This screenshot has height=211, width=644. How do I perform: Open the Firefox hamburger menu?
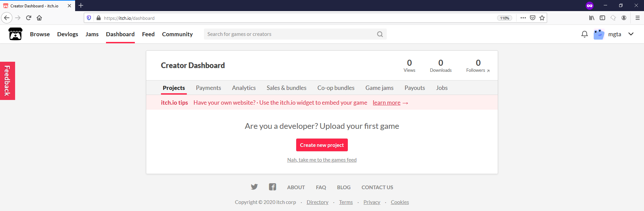coord(638,18)
